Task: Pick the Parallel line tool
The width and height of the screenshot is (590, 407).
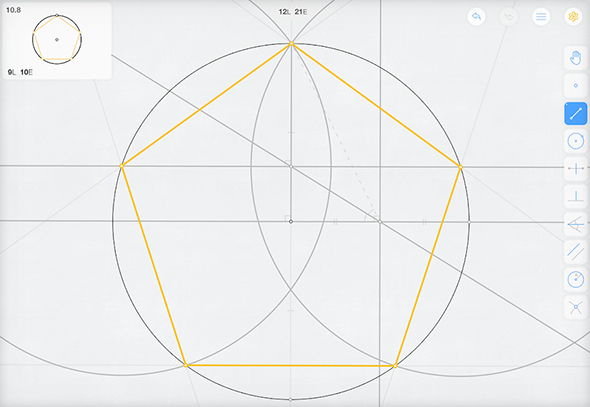Action: tap(575, 252)
